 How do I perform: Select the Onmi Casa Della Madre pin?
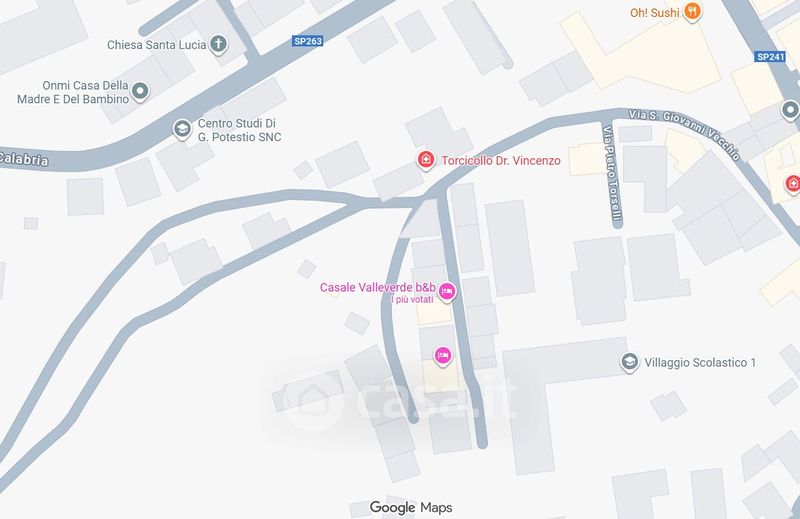[140, 92]
